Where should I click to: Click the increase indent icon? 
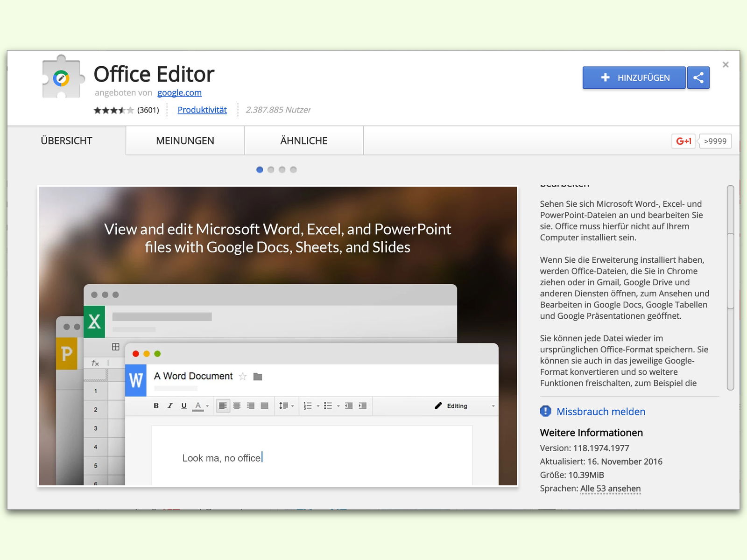coord(363,406)
